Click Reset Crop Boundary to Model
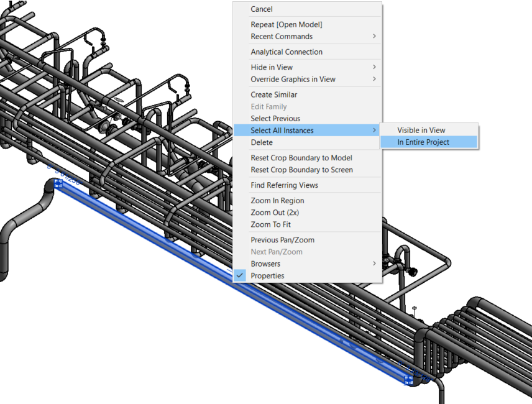 click(301, 158)
